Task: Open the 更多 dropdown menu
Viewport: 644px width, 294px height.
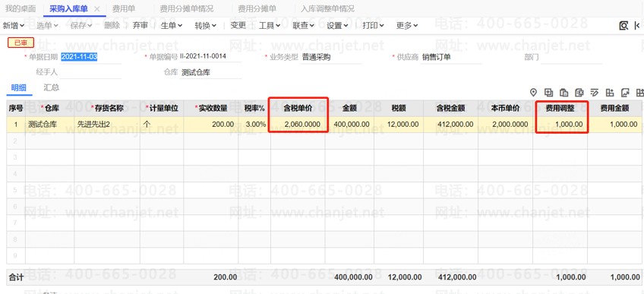Action: pyautogui.click(x=407, y=26)
